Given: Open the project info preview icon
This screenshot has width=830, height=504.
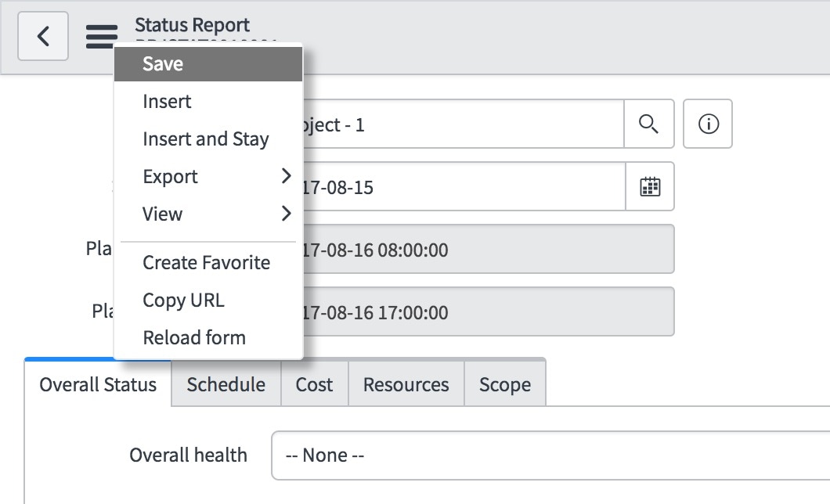Looking at the screenshot, I should click(x=708, y=124).
